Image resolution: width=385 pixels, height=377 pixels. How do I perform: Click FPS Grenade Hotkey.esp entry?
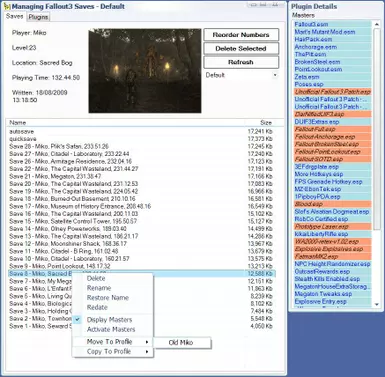332,182
